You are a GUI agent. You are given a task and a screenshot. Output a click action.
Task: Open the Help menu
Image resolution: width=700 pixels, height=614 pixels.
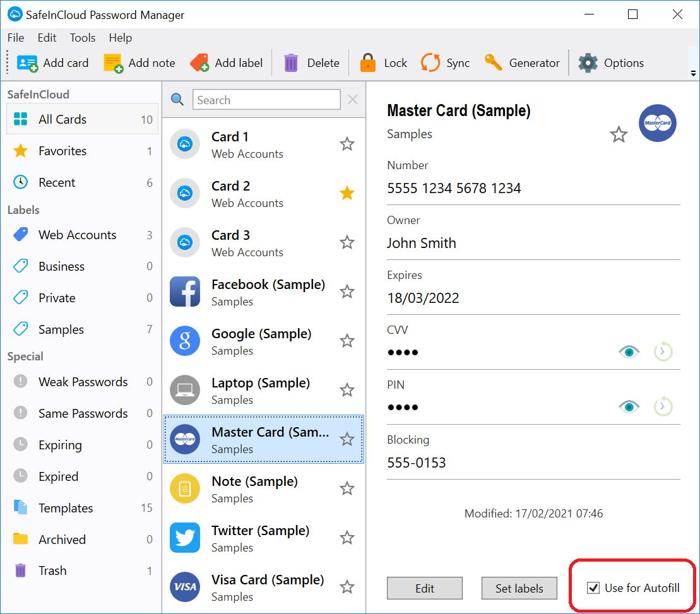pos(121,37)
